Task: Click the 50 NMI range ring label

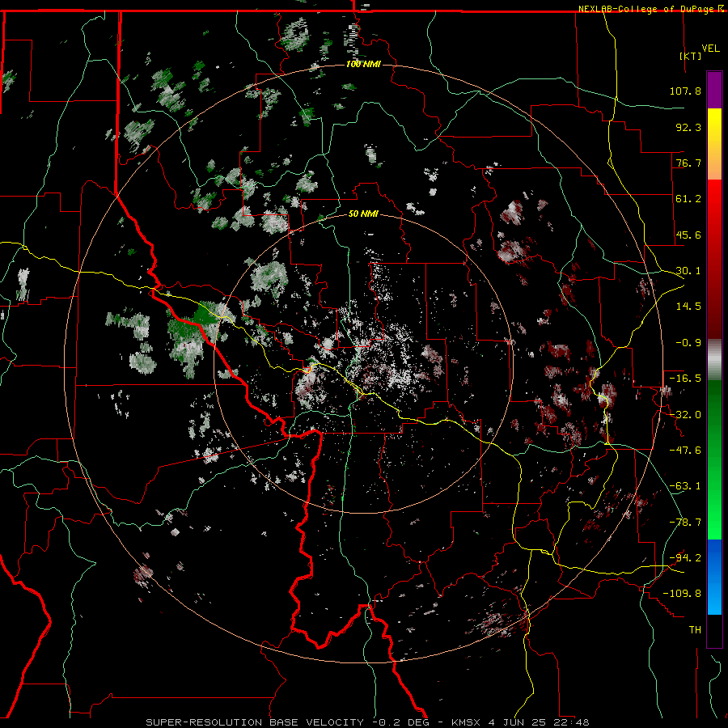Action: (362, 214)
